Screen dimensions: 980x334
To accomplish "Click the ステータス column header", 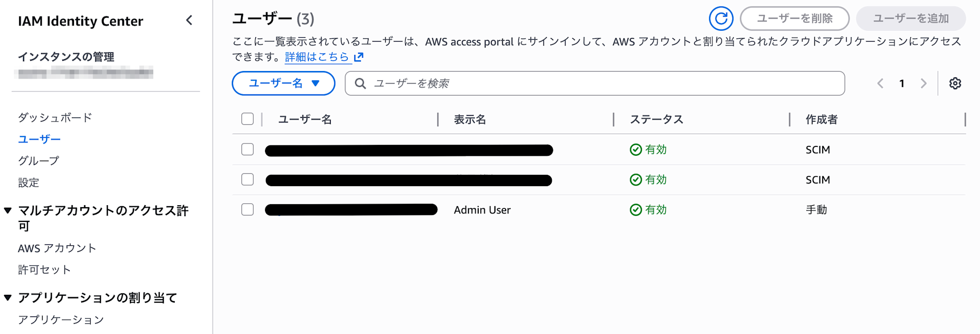I will (x=656, y=119).
